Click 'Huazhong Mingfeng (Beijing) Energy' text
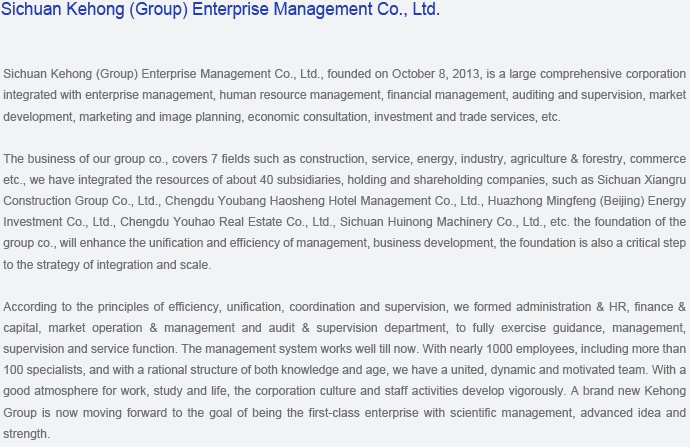Screen dimensions: 690x447 coord(595,201)
